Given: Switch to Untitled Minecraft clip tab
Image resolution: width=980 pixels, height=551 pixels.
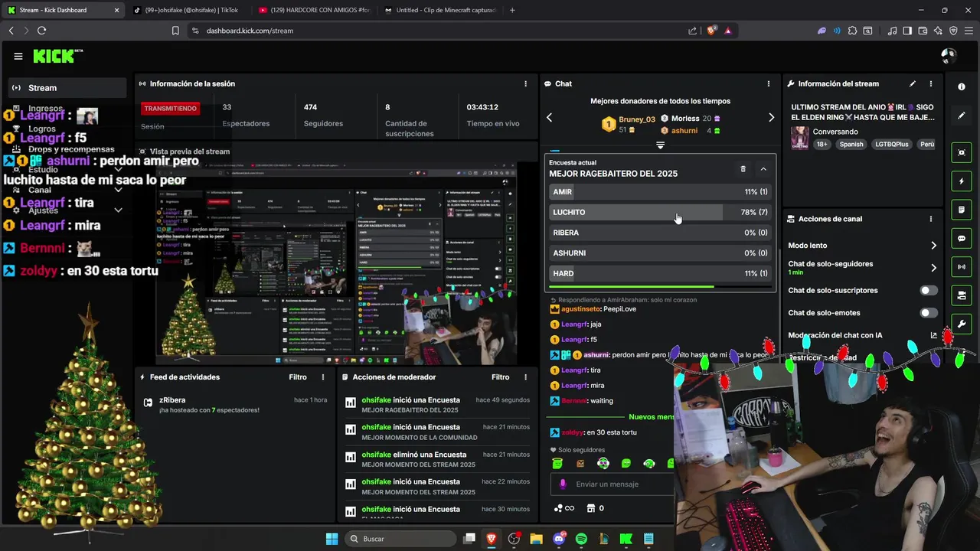Looking at the screenshot, I should [x=439, y=10].
